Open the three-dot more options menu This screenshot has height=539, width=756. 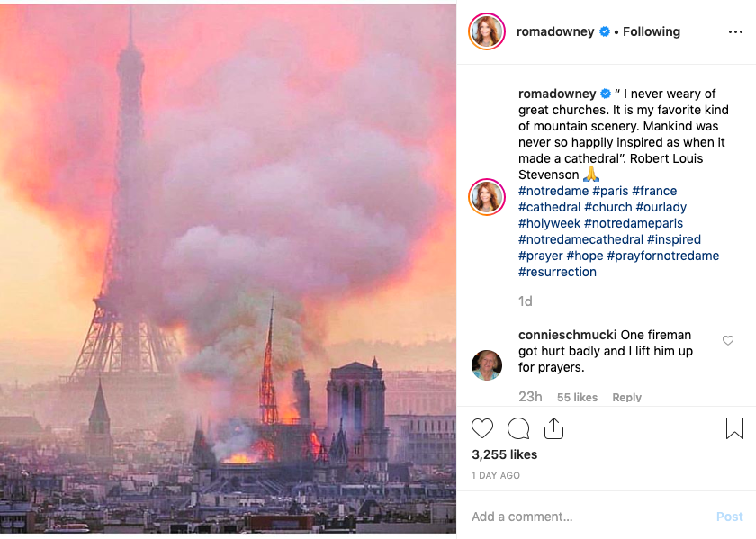tap(735, 32)
